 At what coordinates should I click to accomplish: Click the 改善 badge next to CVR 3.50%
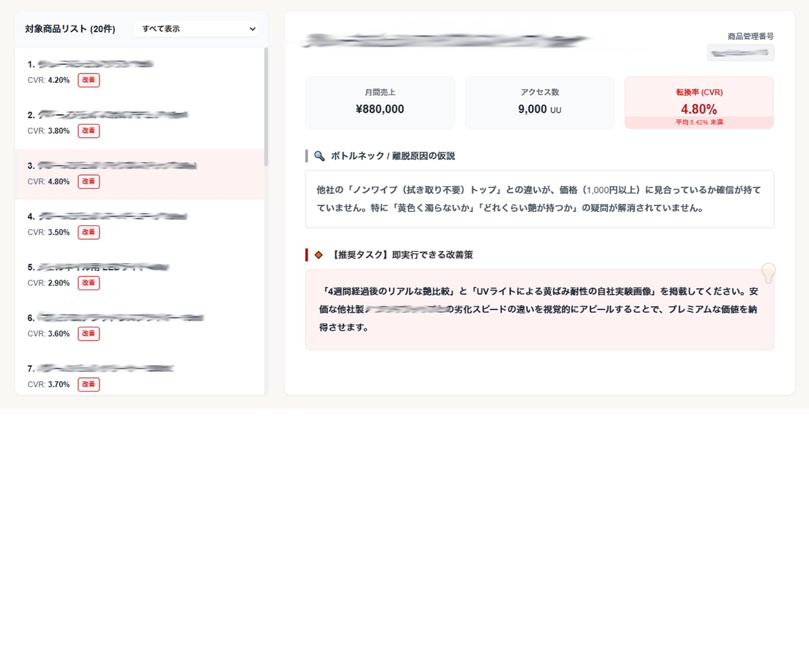pyautogui.click(x=89, y=232)
